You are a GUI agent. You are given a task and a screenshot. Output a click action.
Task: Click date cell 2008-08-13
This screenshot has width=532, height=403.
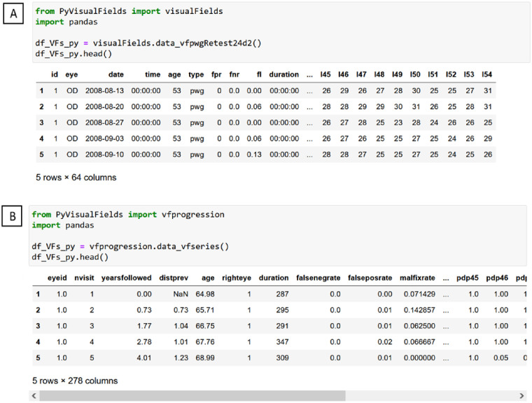(x=104, y=91)
